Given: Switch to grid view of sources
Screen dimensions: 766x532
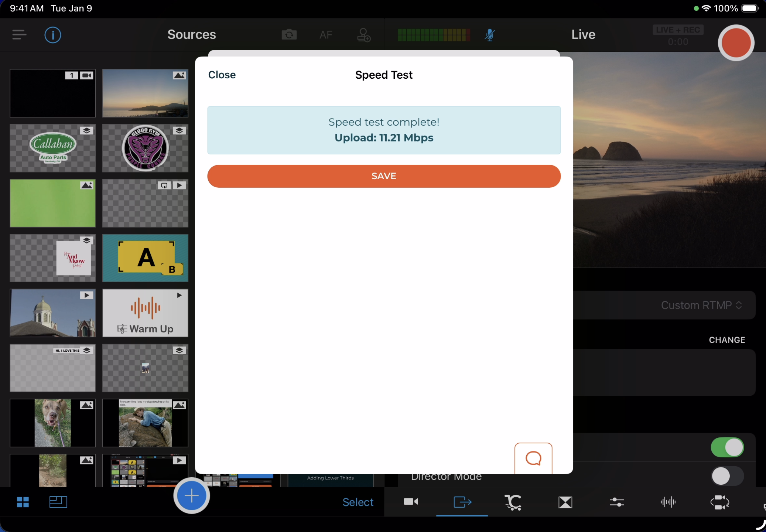Looking at the screenshot, I should 23,502.
